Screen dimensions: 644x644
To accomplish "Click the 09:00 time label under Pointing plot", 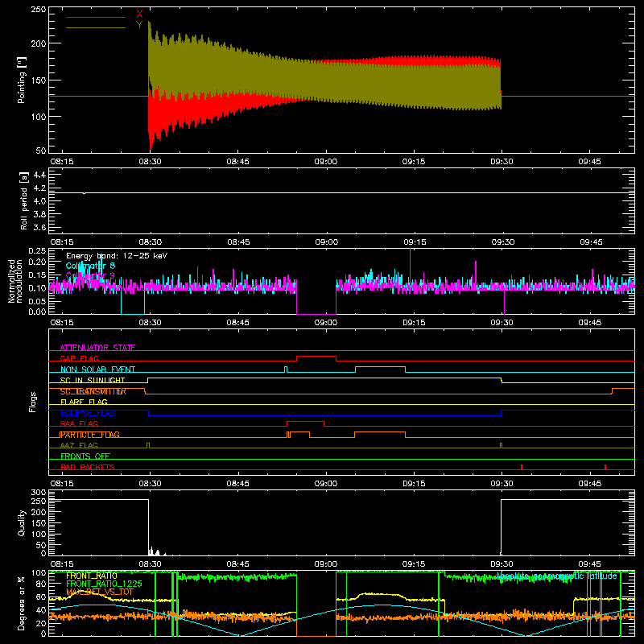I will coord(326,162).
